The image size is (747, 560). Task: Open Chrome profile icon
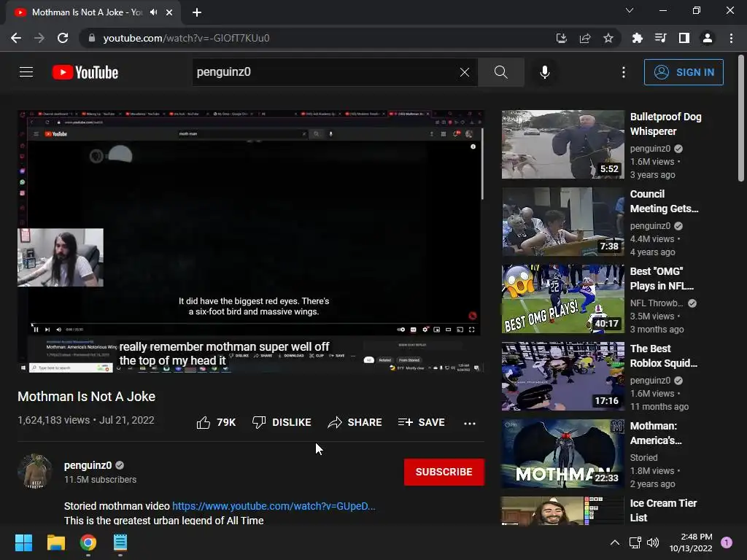click(x=708, y=38)
